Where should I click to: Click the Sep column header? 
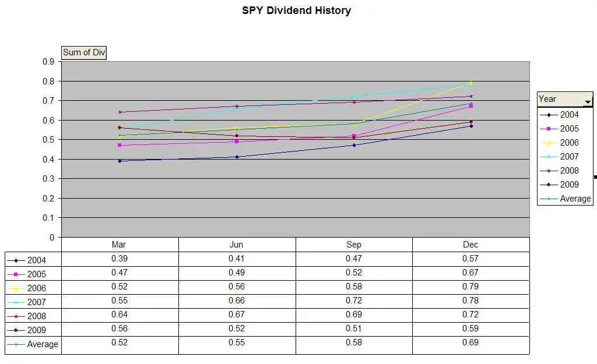(x=354, y=245)
